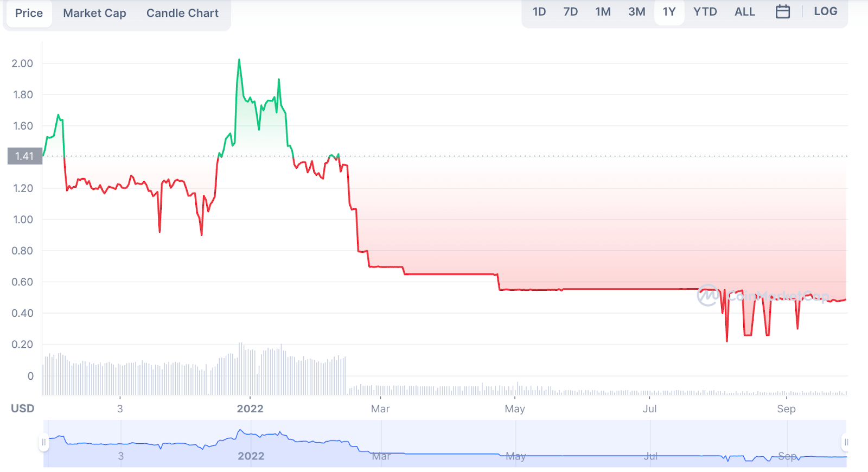This screenshot has width=868, height=472.
Task: Click the Sep label on main axis
Action: click(x=786, y=409)
